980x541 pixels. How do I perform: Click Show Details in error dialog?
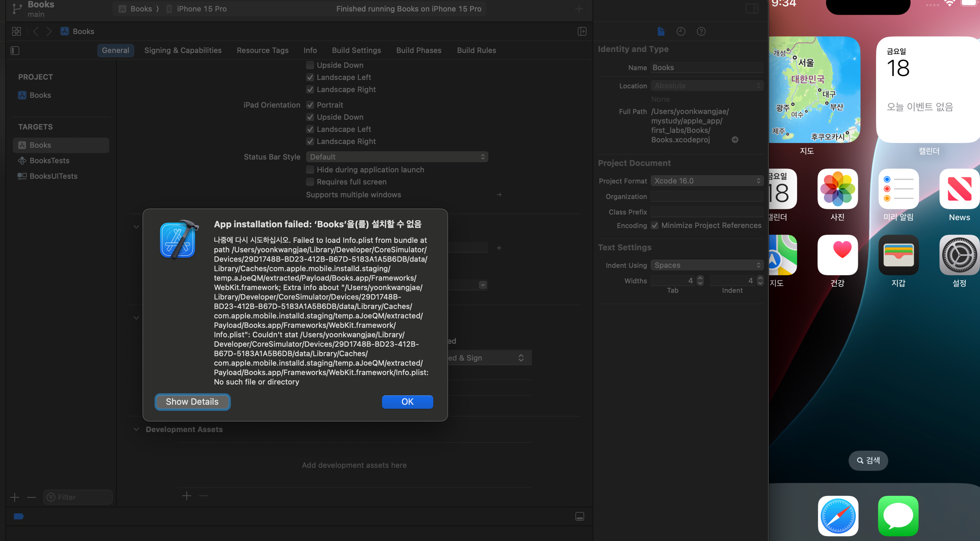(192, 401)
